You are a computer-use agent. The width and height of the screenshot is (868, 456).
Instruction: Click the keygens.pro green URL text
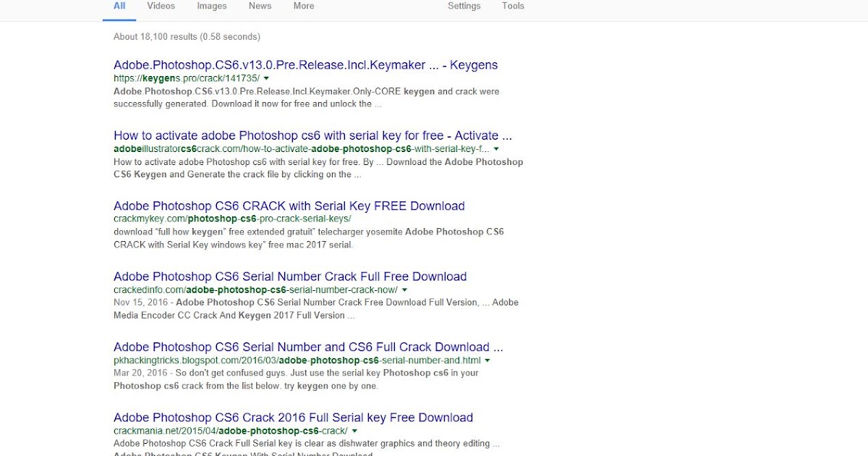click(x=187, y=78)
